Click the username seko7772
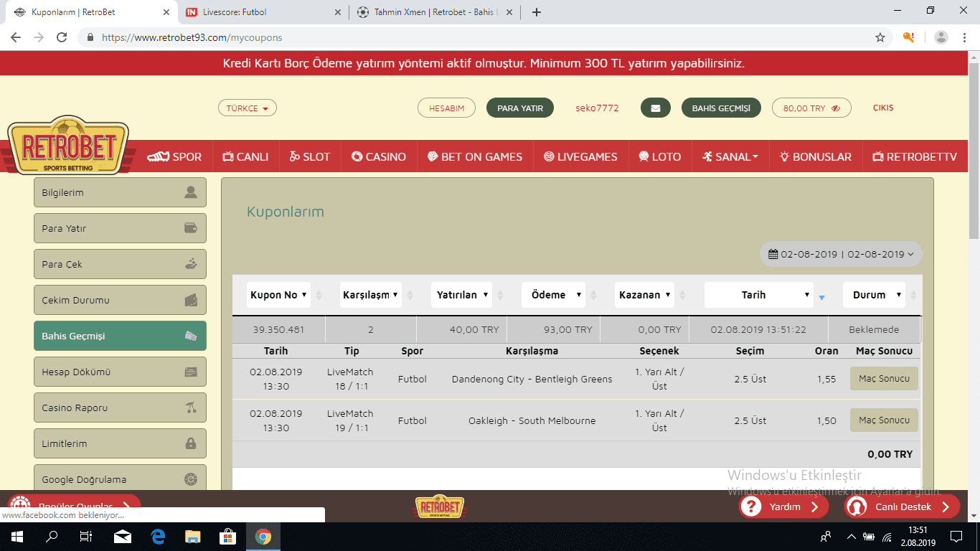The height and width of the screenshot is (551, 980). point(597,108)
